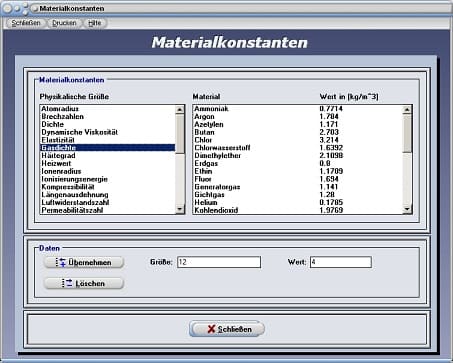The height and width of the screenshot is (363, 453).
Task: Click the value 0.1785 for Helium
Action: coord(331,203)
